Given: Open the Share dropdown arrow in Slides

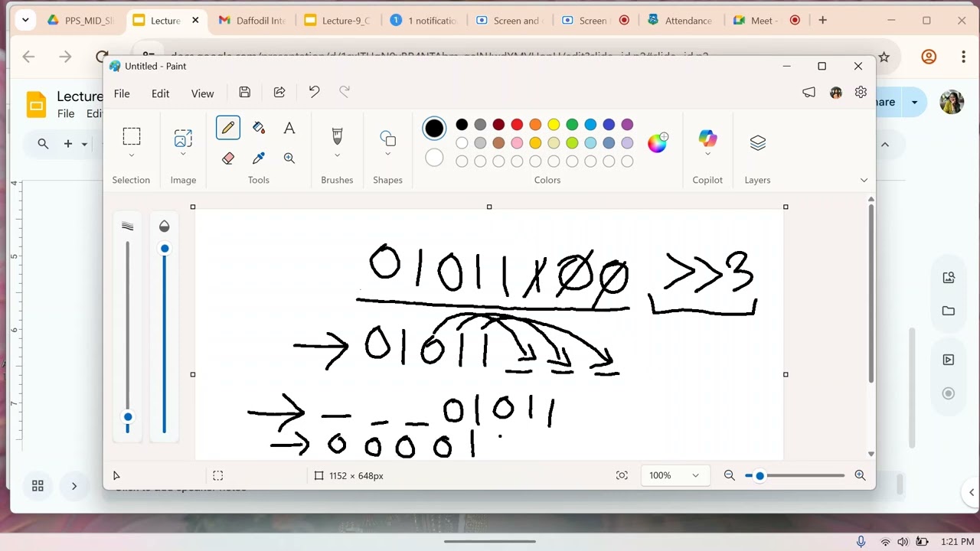Looking at the screenshot, I should tap(914, 102).
